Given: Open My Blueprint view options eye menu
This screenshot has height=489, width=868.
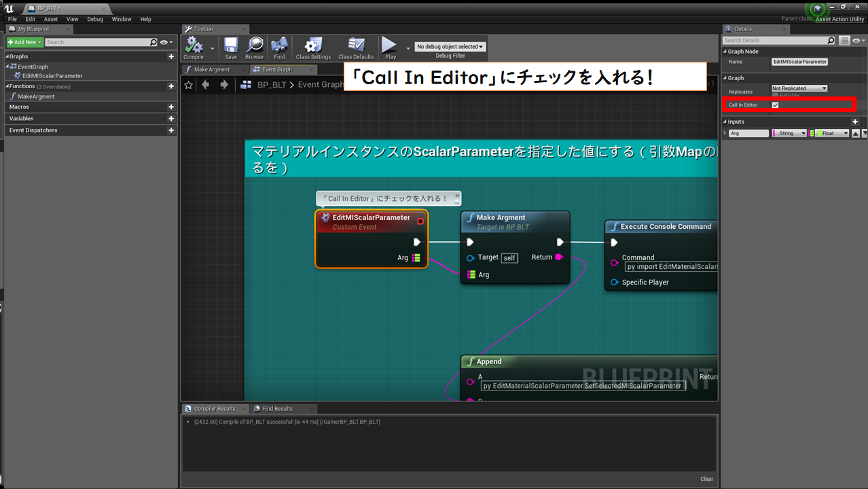Looking at the screenshot, I should [x=166, y=42].
